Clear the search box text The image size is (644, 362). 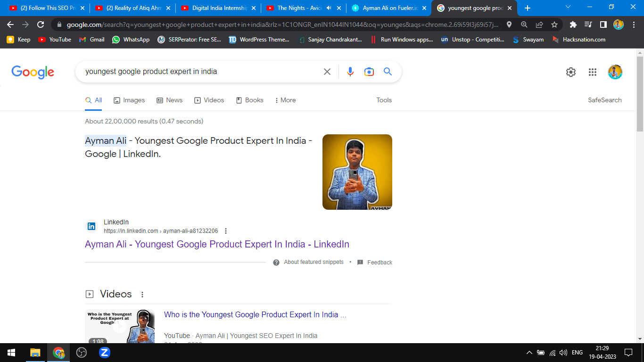tap(327, 72)
